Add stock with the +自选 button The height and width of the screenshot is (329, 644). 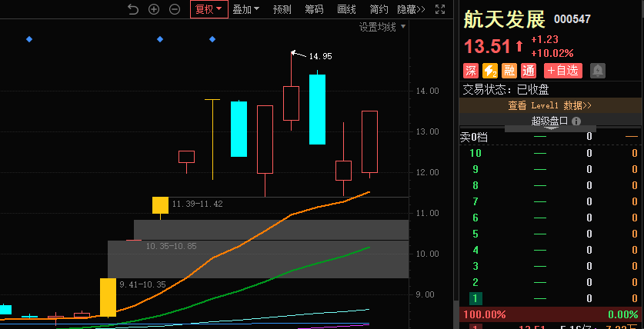[562, 71]
